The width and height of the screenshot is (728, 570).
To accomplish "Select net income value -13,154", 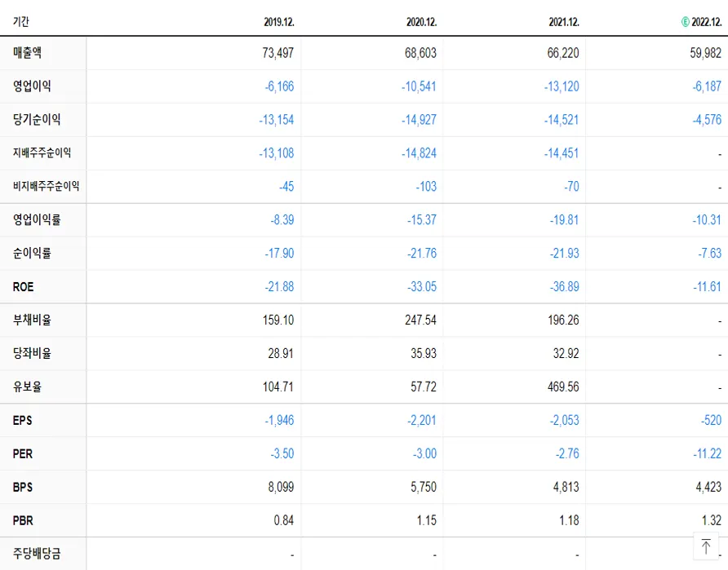I will [277, 120].
